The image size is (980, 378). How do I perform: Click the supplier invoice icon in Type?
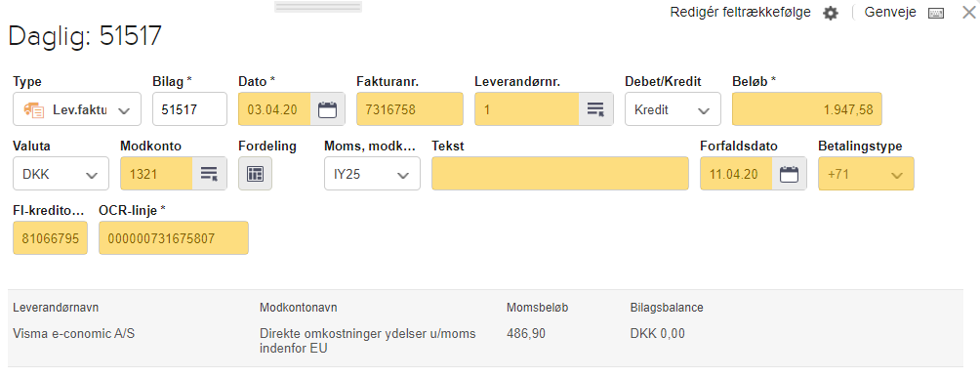[34, 110]
